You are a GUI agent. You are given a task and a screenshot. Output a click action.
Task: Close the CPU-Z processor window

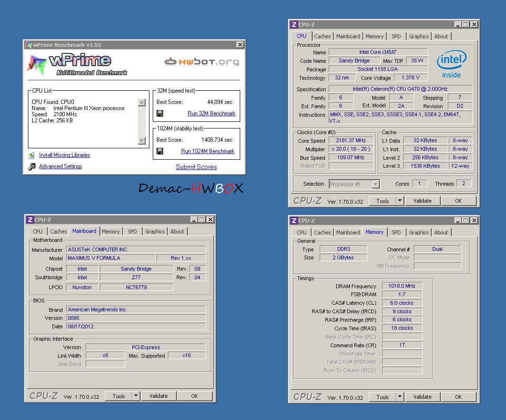(x=474, y=25)
